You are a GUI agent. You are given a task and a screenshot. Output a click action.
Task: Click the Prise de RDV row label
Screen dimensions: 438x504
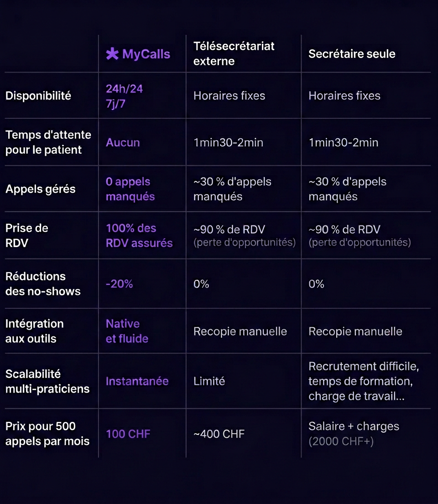click(x=26, y=236)
